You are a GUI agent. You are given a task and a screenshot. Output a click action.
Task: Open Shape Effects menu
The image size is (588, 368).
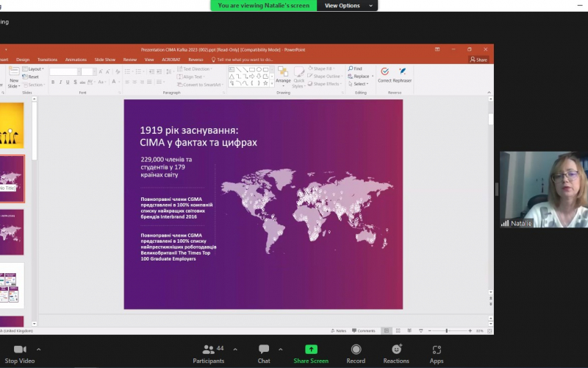coord(325,84)
